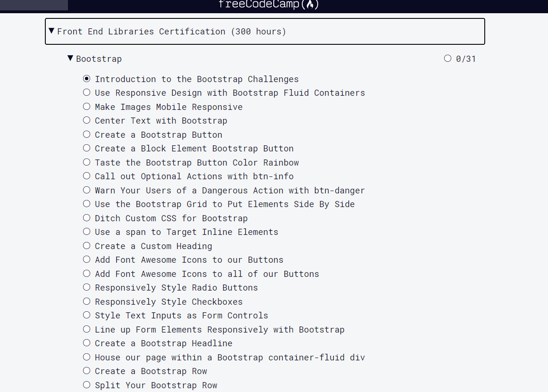
Task: Open Line up Form Elements Responsively with Bootstrap
Action: click(x=220, y=330)
